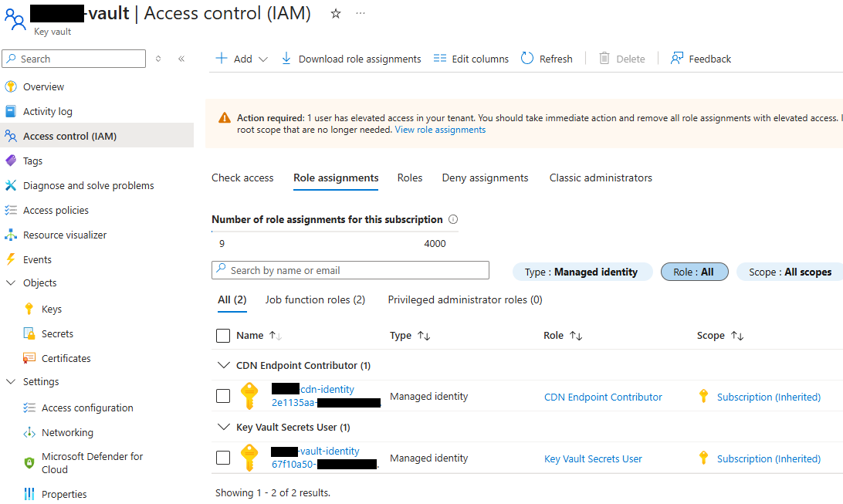Select Privileged administrator roles tab
This screenshot has width=843, height=504.
point(465,299)
